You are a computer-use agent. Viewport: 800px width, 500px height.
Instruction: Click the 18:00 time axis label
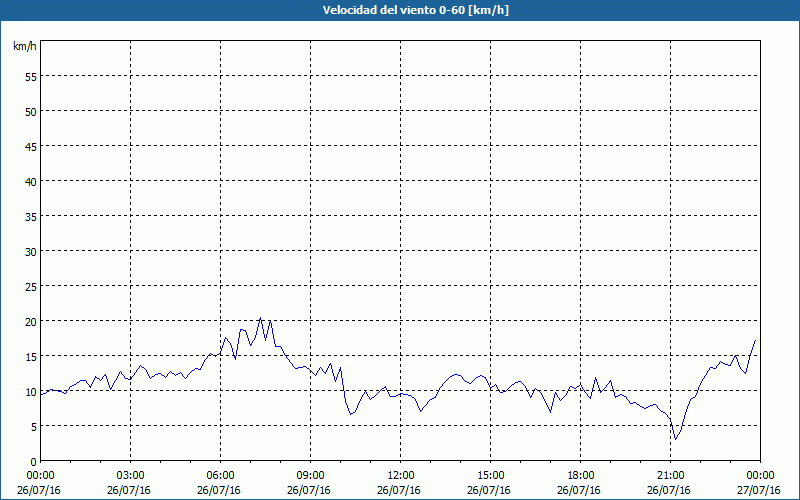580,476
